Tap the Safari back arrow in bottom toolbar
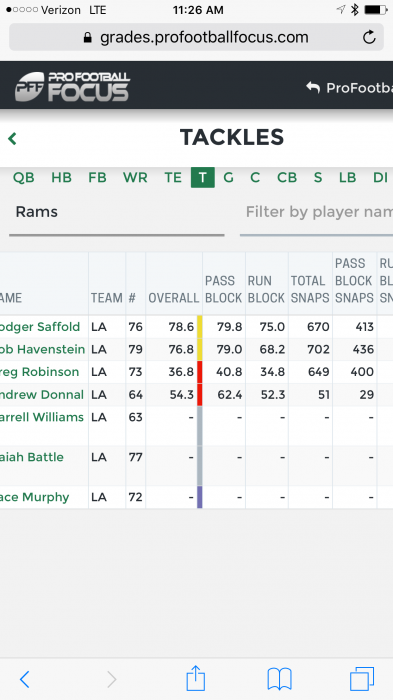 click(x=25, y=679)
